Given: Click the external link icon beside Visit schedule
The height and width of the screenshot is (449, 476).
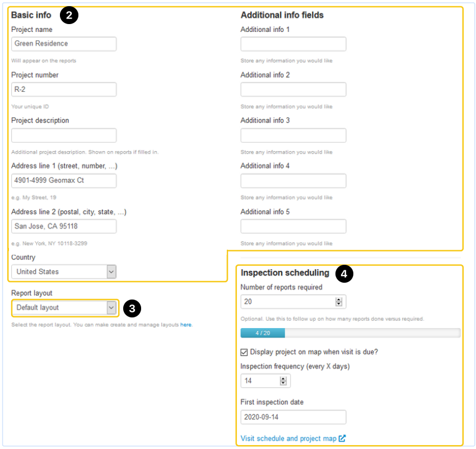Looking at the screenshot, I should (342, 438).
